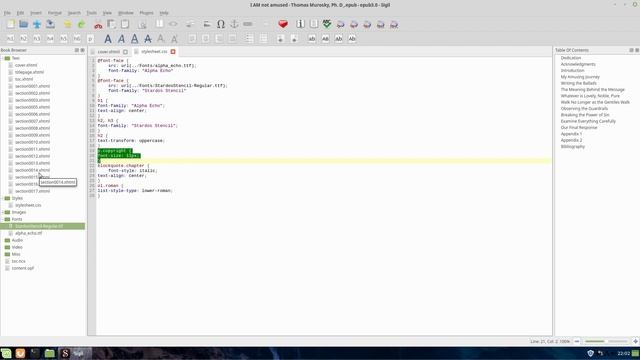Click the Save icon in toolbar
The width and height of the screenshot is (640, 360).
point(50,24)
